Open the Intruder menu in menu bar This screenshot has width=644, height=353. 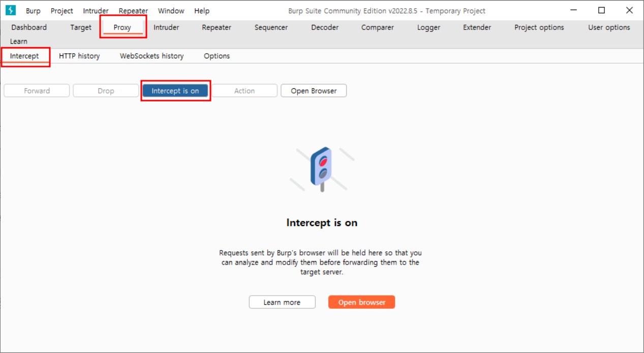96,11
